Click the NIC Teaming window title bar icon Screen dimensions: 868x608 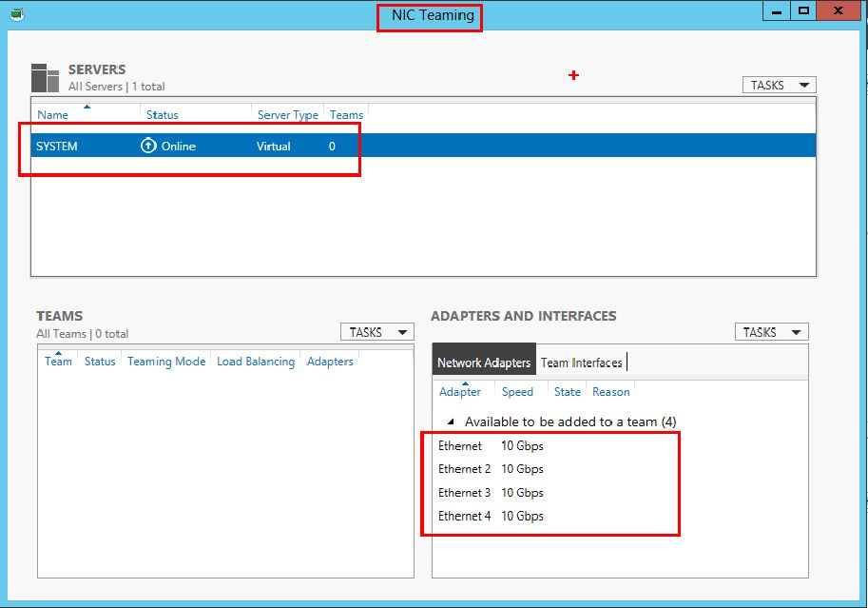pyautogui.click(x=16, y=13)
